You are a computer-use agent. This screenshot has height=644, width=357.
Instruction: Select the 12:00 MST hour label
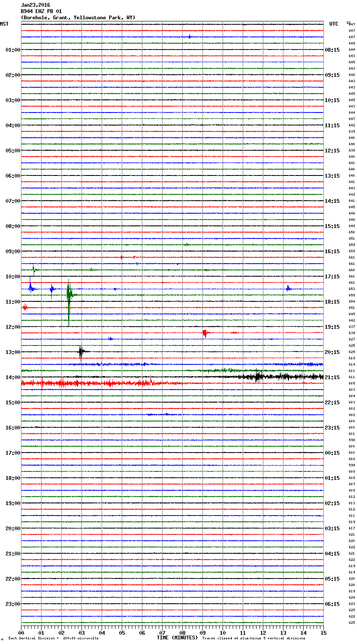[x=13, y=327]
